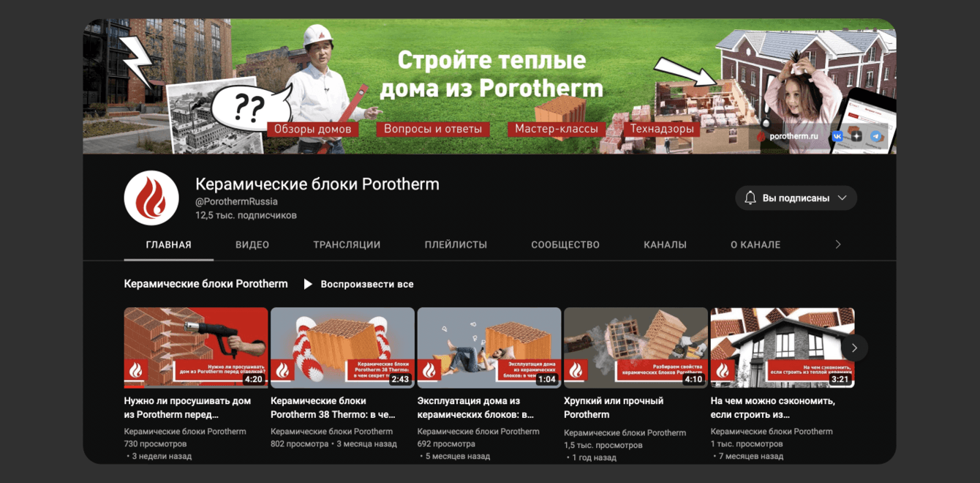Open the 'Хрупкий или прочный' video thumbnail, length 4:10

click(636, 348)
